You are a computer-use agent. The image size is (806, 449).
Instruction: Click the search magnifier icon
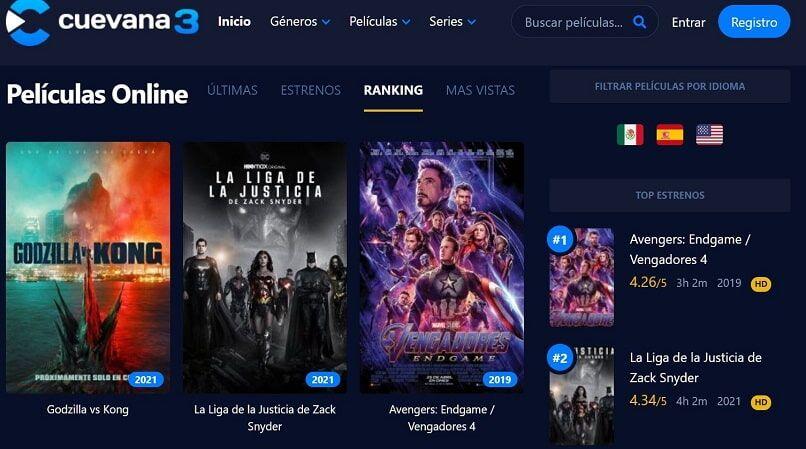tap(639, 22)
